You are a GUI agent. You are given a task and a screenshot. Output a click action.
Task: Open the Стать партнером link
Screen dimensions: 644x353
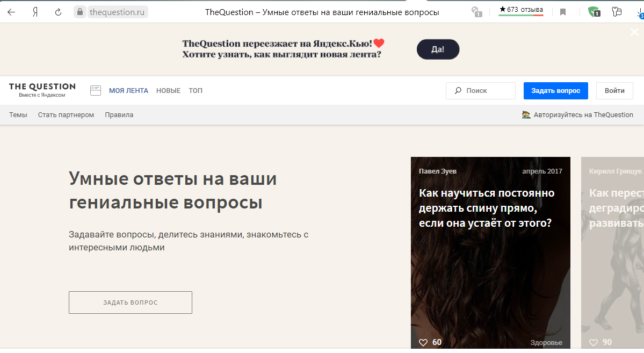point(66,114)
